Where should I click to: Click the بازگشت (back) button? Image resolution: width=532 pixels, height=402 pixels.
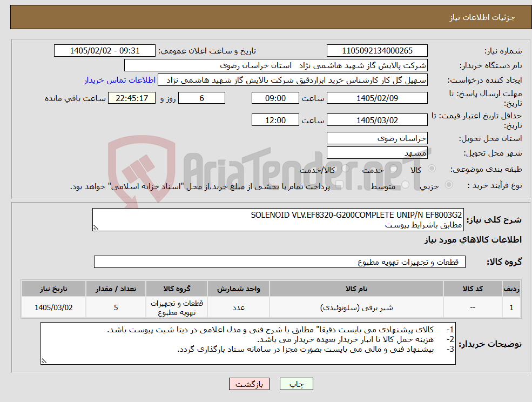click(249, 384)
